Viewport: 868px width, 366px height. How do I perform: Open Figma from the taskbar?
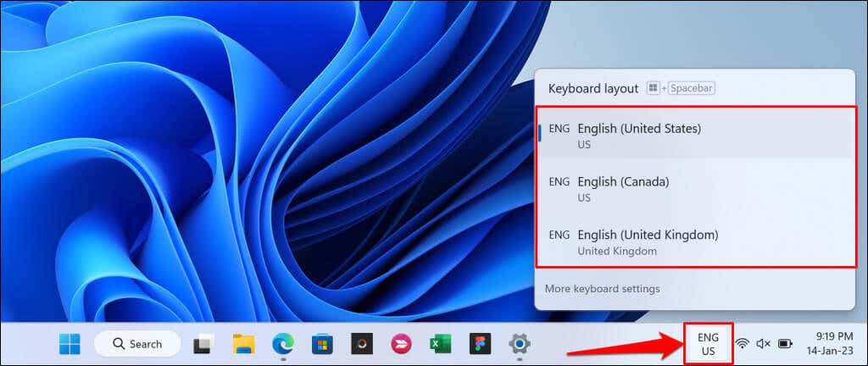pyautogui.click(x=480, y=344)
